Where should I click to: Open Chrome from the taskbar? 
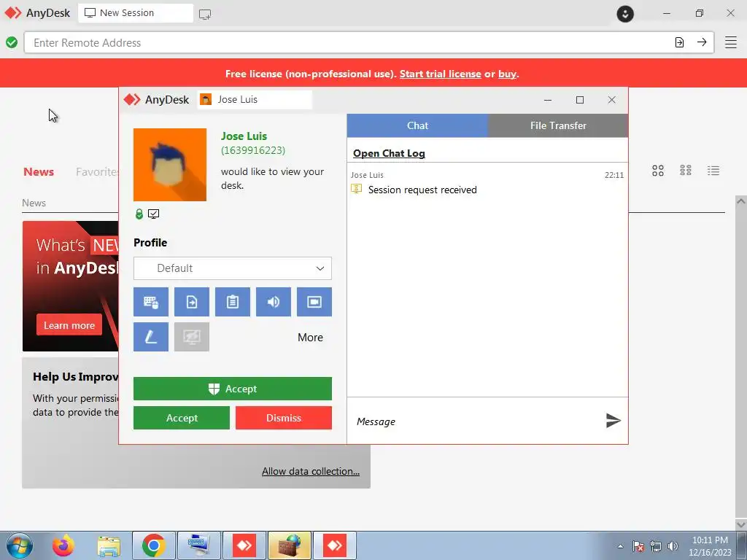coord(153,545)
